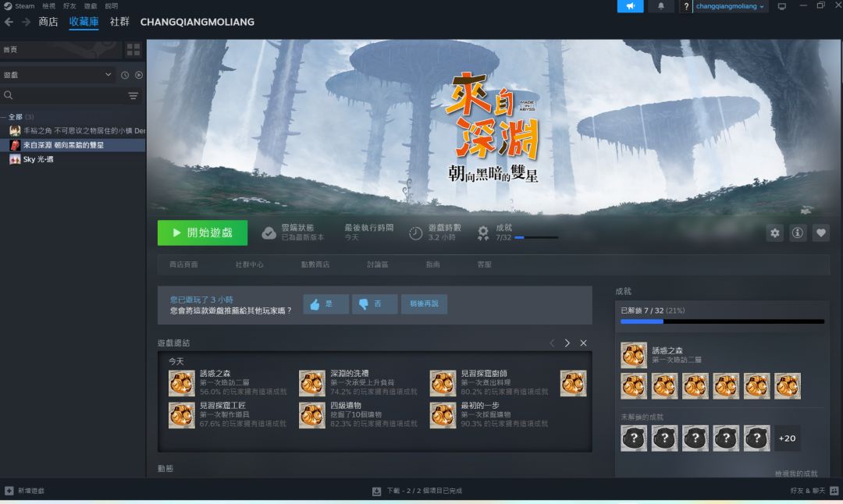The width and height of the screenshot is (843, 504).
Task: Open the notification bell
Action: [661, 6]
